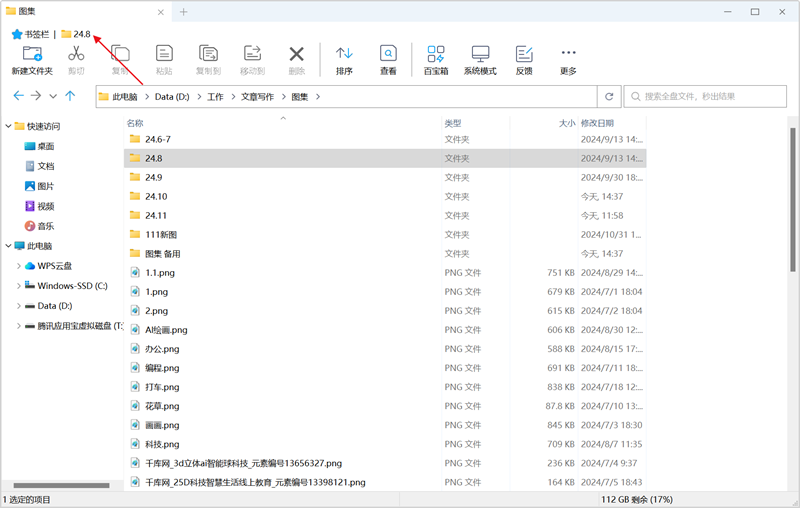Expand the 腾讯应用宝虚拟磁盘 node
The image size is (800, 508).
(18, 326)
